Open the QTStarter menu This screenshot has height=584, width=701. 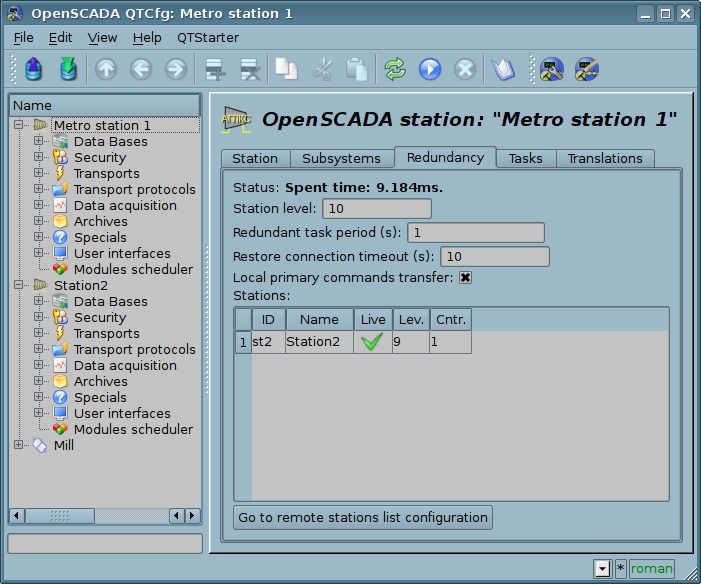click(x=208, y=38)
